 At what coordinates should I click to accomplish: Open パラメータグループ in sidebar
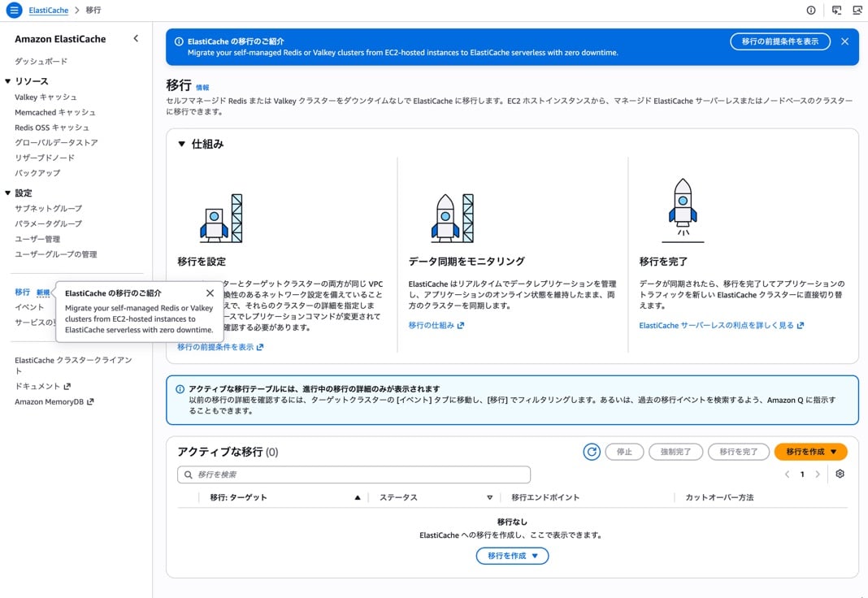point(49,223)
